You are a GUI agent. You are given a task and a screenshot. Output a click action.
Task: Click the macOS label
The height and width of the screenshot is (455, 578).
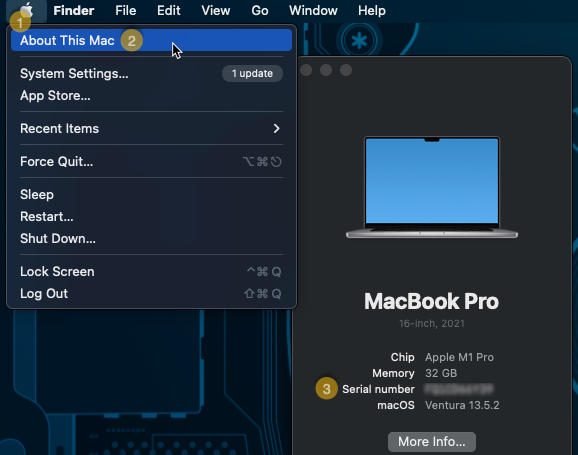(396, 405)
